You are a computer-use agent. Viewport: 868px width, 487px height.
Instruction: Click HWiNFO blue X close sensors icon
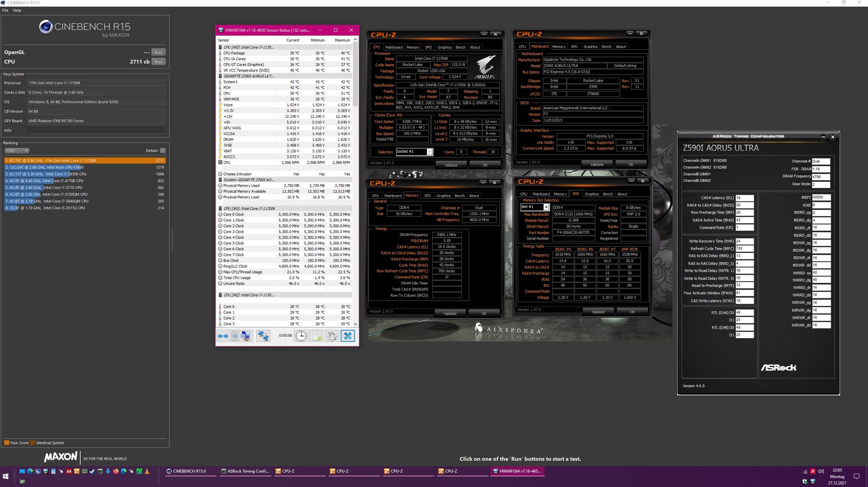tap(348, 336)
